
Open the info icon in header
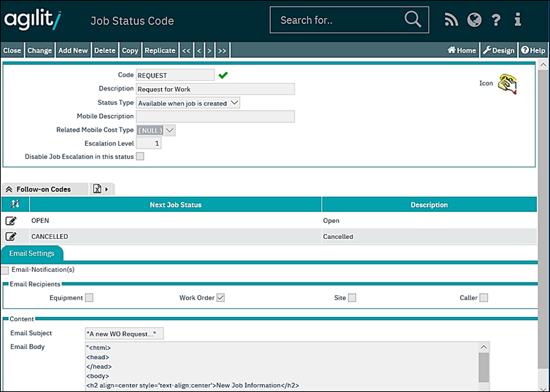pos(518,20)
